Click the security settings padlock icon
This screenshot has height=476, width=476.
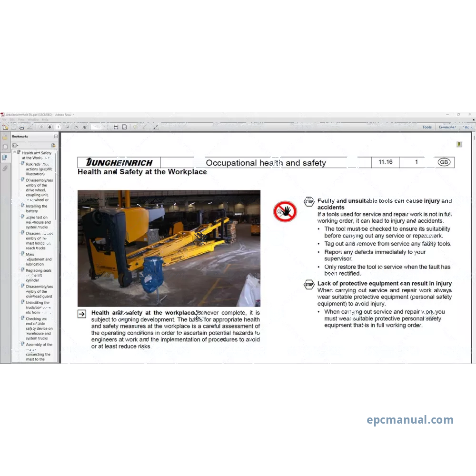coord(5,137)
